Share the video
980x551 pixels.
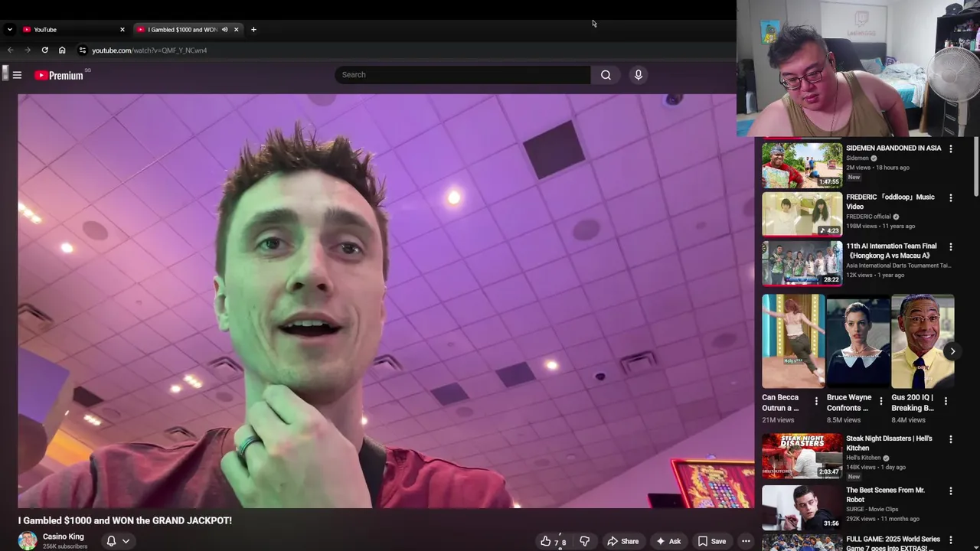[x=622, y=541]
